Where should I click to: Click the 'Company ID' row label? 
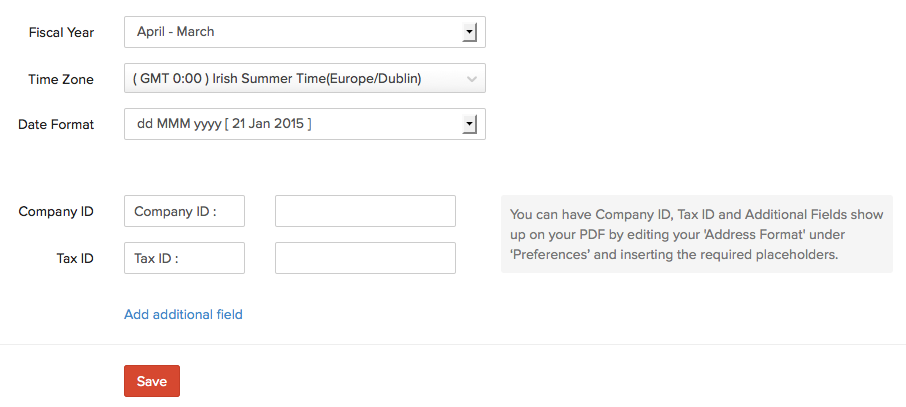click(56, 211)
